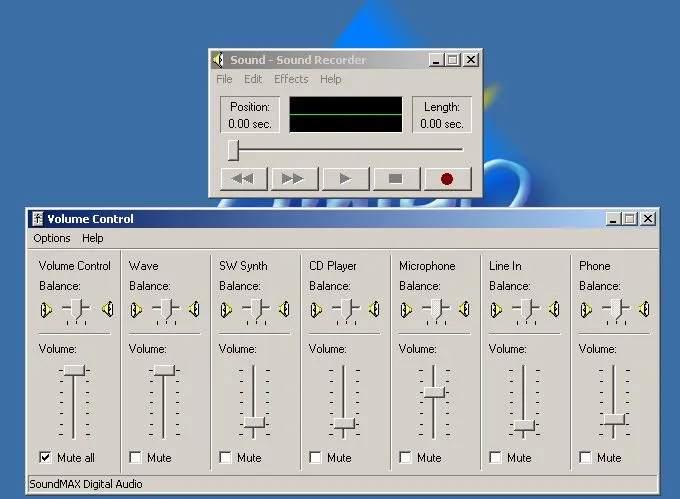Click the Line In volume slider thumb
Image resolution: width=680 pixels, height=499 pixels.
coord(524,425)
